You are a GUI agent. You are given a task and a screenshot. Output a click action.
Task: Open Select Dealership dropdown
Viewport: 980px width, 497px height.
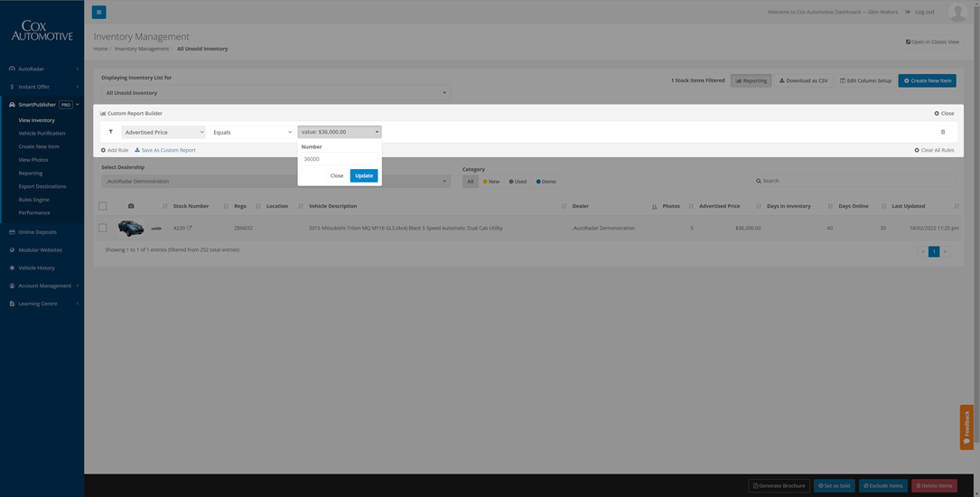275,182
